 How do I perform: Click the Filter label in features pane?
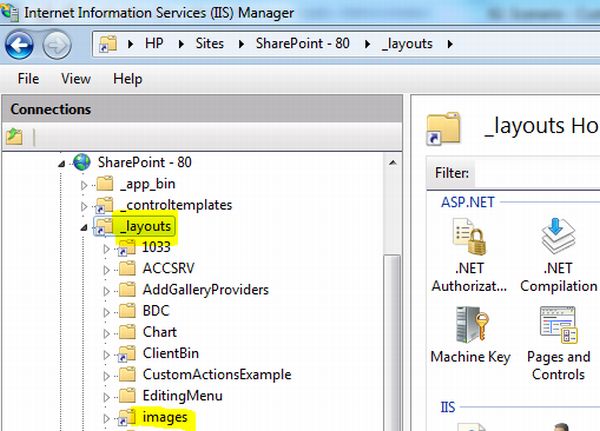click(452, 173)
